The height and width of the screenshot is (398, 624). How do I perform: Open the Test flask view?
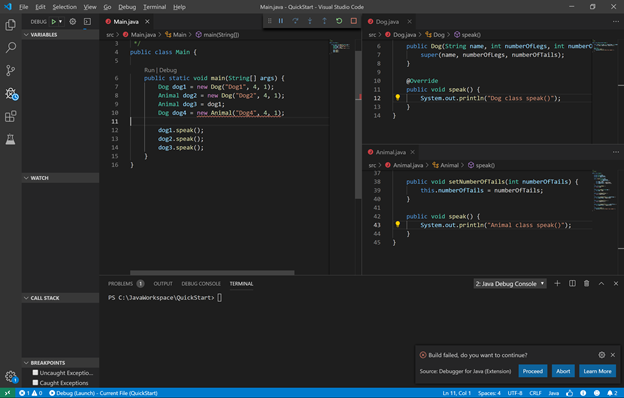click(x=10, y=139)
